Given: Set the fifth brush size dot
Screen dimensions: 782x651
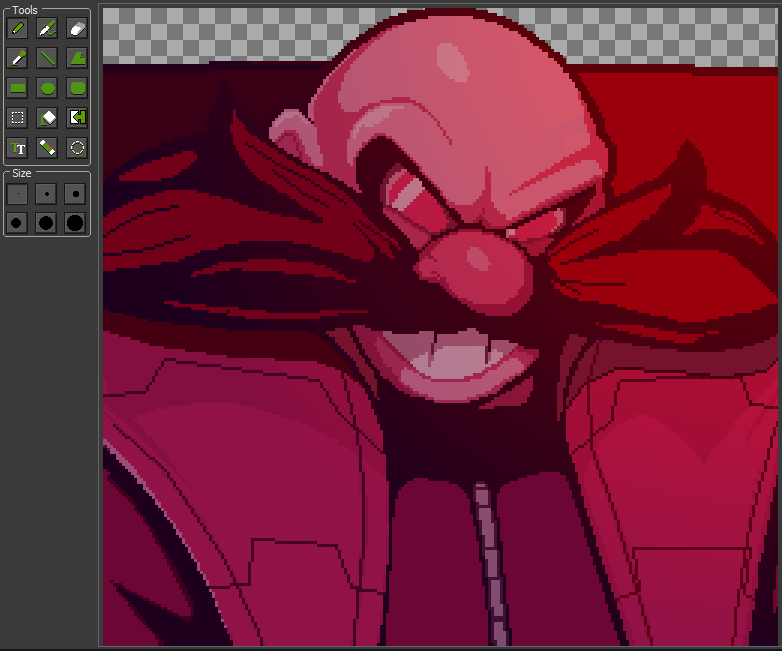Looking at the screenshot, I should (46, 223).
